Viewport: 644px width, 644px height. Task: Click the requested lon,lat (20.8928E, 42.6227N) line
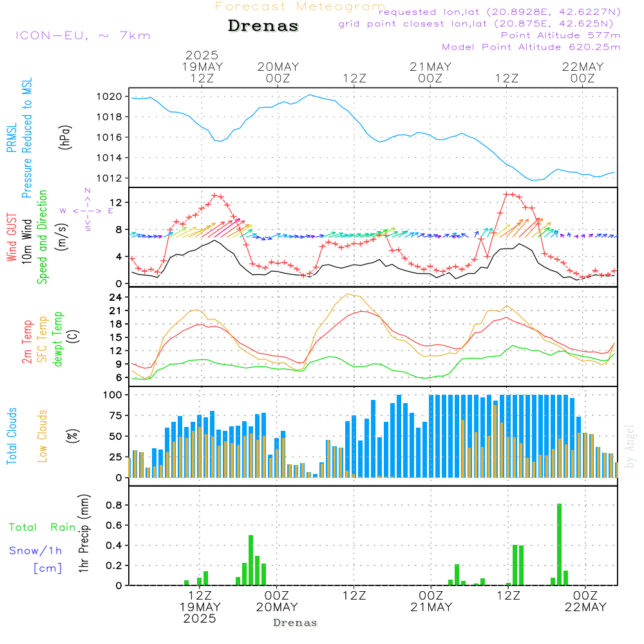click(x=500, y=12)
